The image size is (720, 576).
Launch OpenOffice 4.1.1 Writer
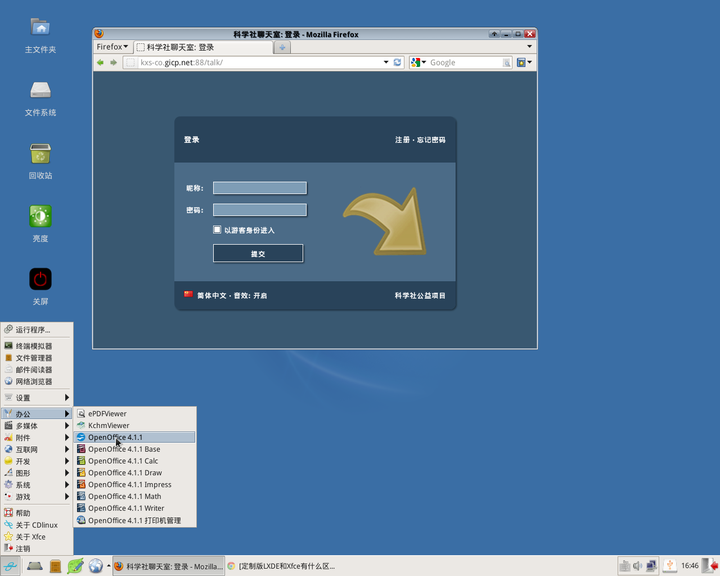(x=135, y=508)
